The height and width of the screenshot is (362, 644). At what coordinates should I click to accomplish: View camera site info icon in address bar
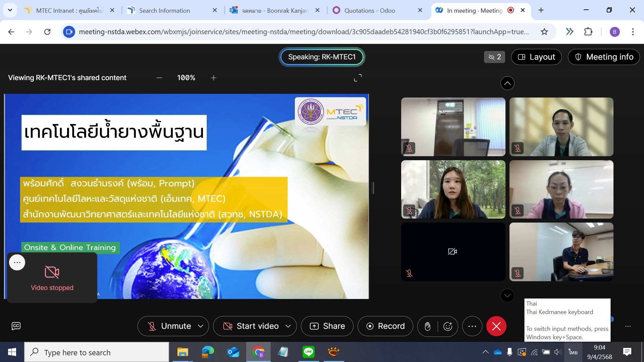(x=69, y=32)
